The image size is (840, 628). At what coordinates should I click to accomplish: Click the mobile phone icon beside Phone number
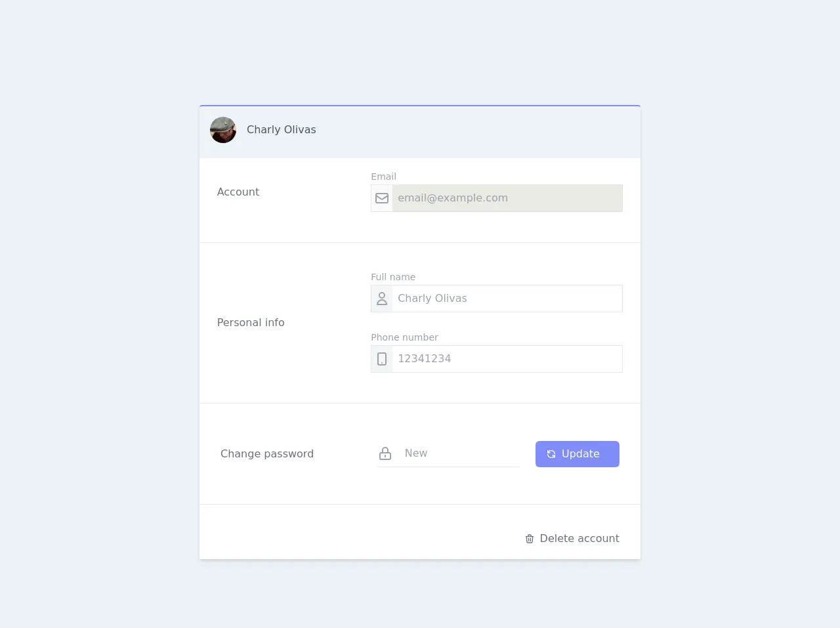[x=382, y=359]
